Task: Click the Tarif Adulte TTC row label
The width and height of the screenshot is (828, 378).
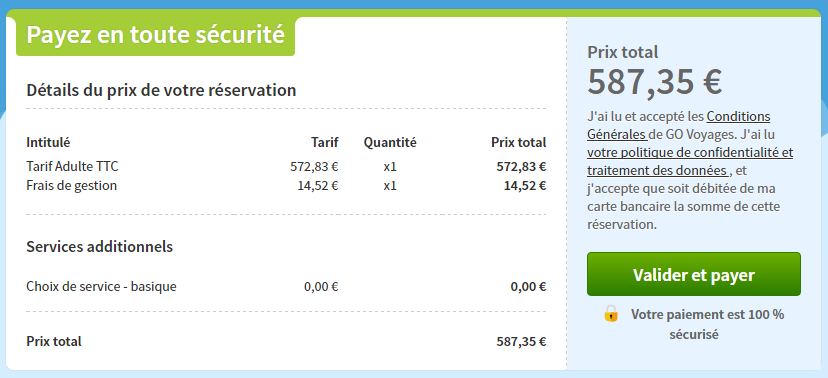Action: tap(72, 167)
